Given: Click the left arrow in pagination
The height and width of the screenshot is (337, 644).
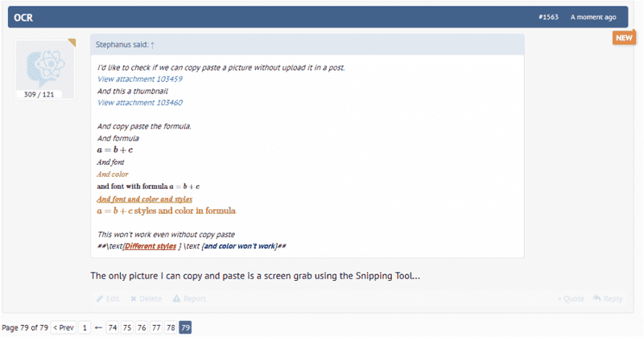Looking at the screenshot, I should click(x=98, y=327).
